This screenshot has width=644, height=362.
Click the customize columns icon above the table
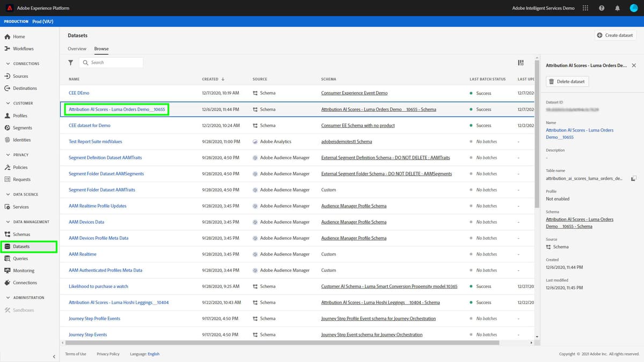(x=520, y=62)
